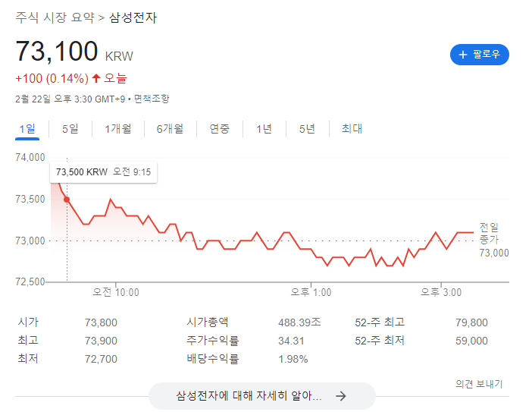Viewport: 532px width, 412px height.
Task: Click the 최저 value 72,700
Action: pos(101,359)
